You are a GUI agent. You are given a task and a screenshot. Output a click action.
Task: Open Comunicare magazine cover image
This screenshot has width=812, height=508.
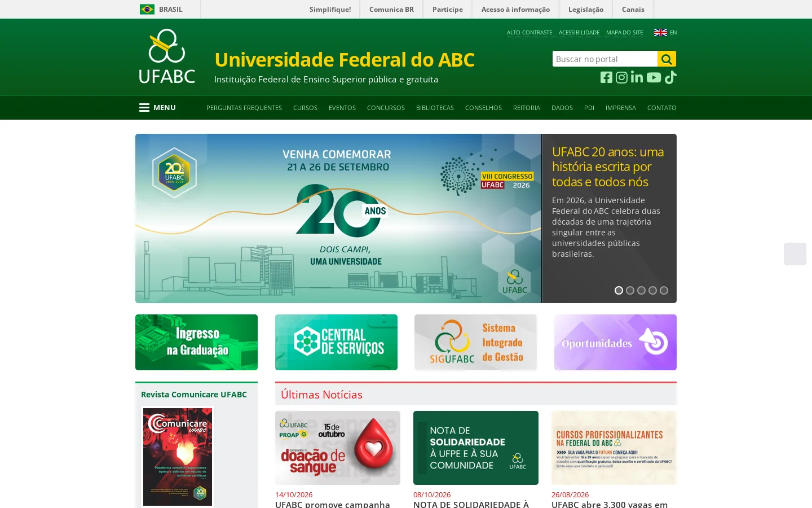tap(178, 457)
